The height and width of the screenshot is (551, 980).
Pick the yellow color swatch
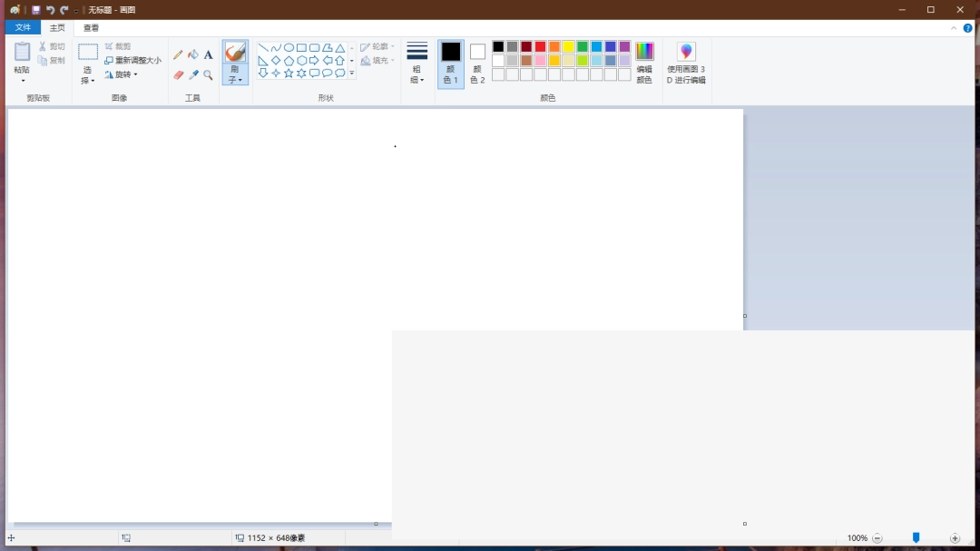coord(568,47)
